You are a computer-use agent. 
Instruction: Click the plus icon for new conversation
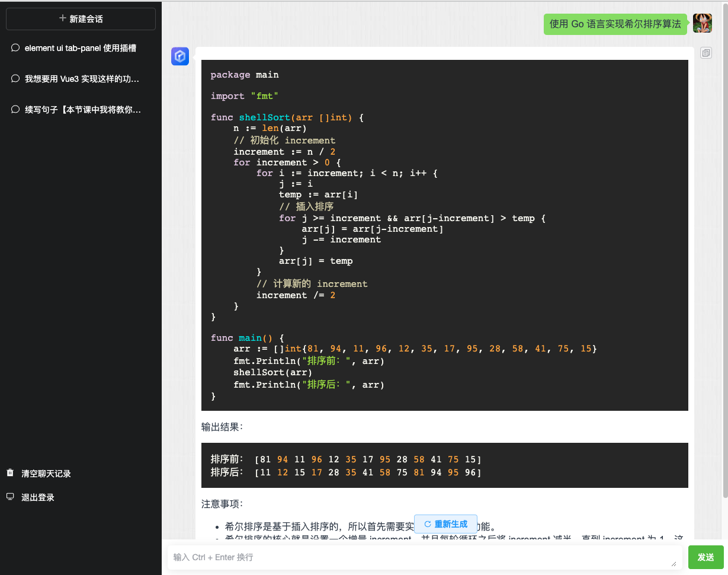coord(63,18)
